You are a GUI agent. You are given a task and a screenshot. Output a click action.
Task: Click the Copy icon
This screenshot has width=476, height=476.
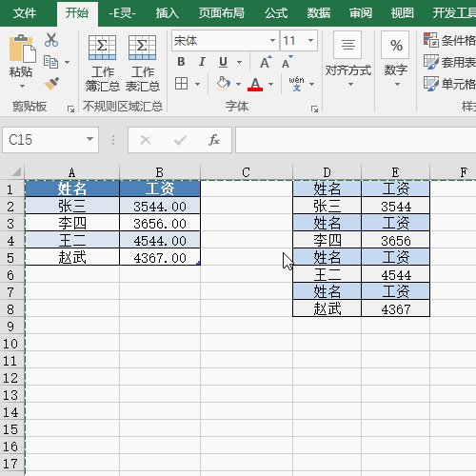click(x=50, y=62)
